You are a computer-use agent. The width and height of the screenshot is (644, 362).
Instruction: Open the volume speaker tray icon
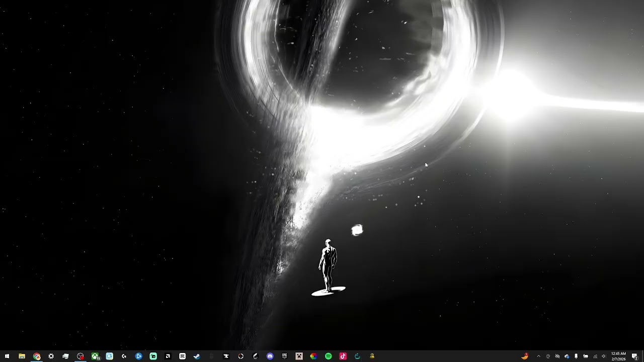(x=604, y=356)
